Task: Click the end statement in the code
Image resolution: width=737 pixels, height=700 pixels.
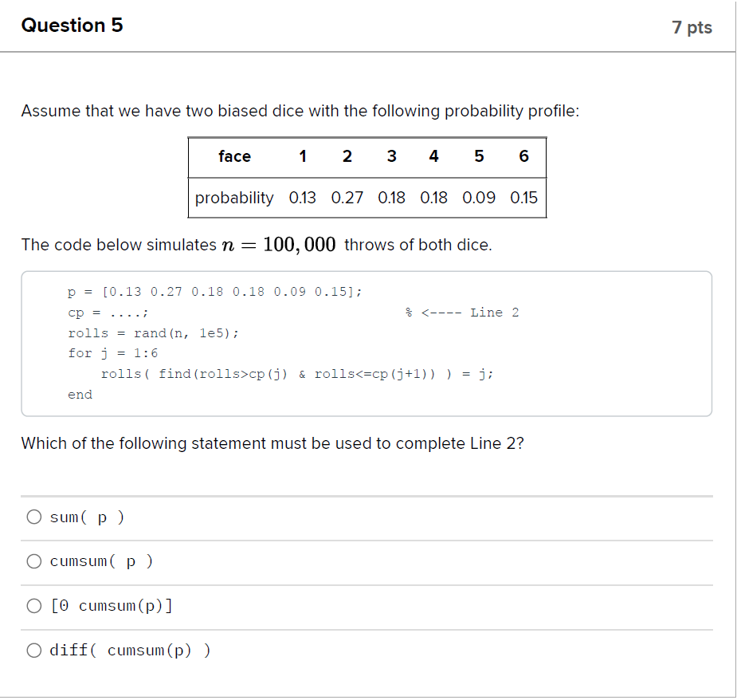Action: pos(80,394)
